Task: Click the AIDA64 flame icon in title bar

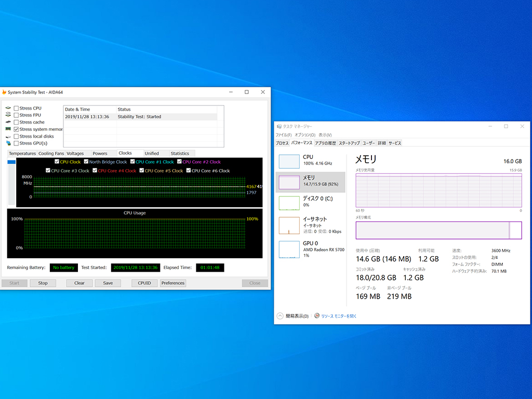Action: pyautogui.click(x=4, y=92)
